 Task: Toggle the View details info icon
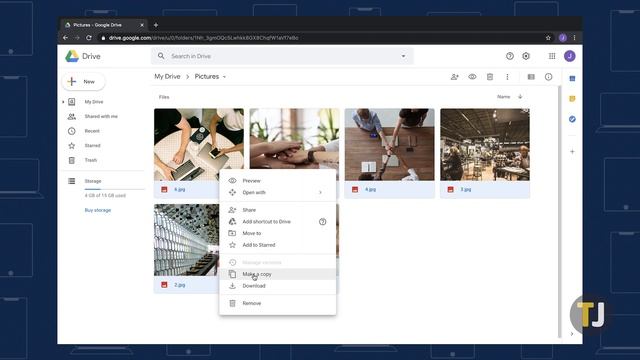click(x=549, y=77)
